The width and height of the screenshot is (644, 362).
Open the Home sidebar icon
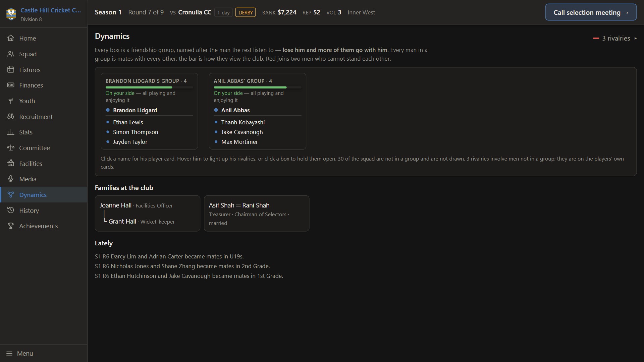(11, 38)
